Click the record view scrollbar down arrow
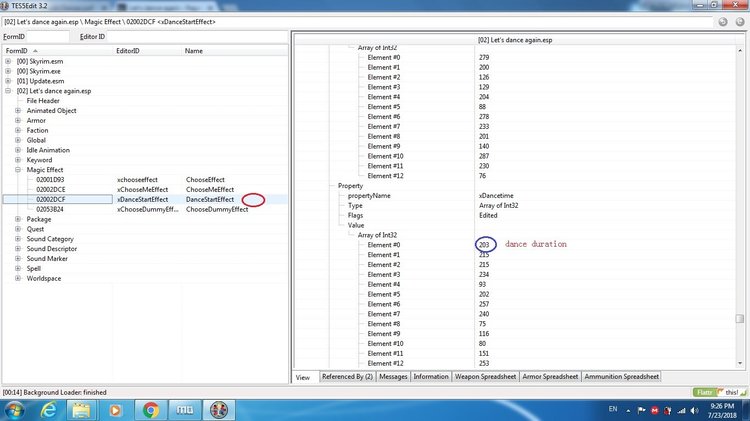The height and width of the screenshot is (421, 750). (x=740, y=364)
